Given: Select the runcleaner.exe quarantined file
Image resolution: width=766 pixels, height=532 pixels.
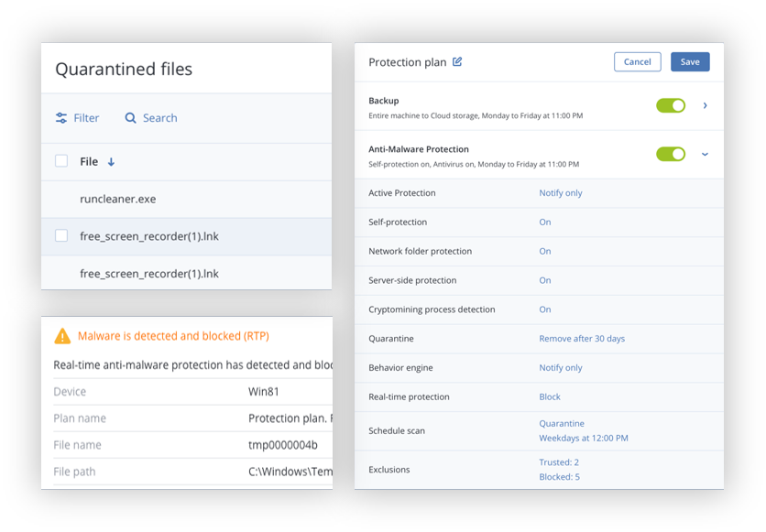Looking at the screenshot, I should [x=186, y=199].
